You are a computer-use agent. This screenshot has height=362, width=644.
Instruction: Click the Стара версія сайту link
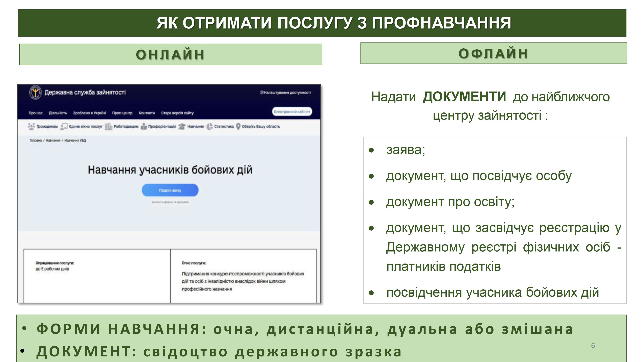(x=177, y=113)
